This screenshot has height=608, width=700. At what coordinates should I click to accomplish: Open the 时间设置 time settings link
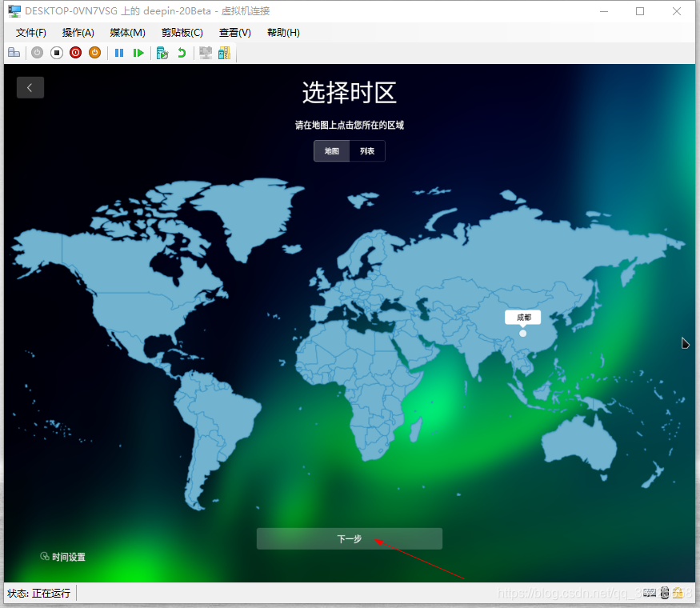click(63, 557)
